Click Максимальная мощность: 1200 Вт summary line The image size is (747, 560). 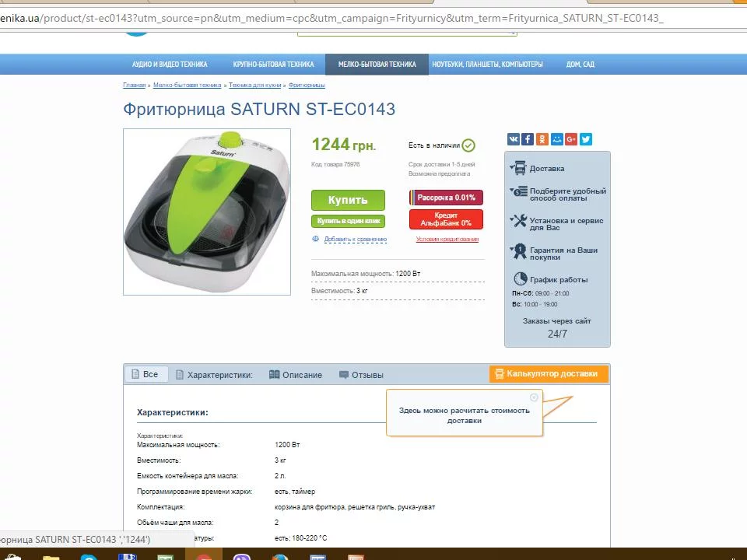[x=366, y=274]
